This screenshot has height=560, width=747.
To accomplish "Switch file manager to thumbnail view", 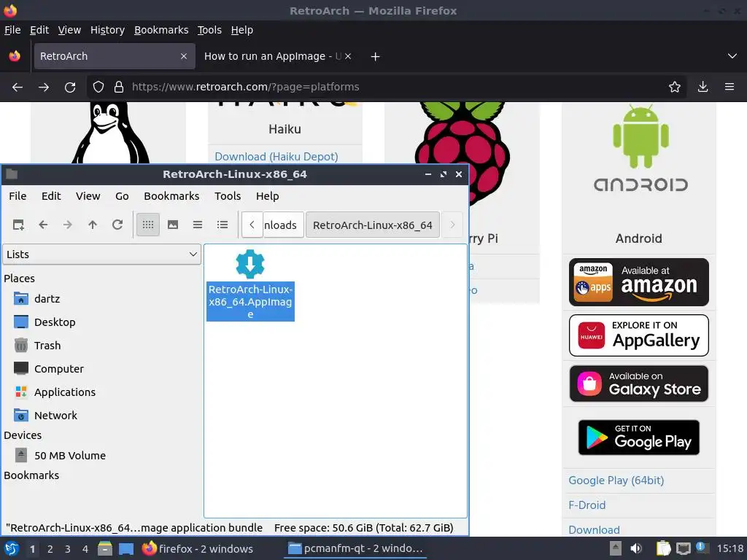I will pos(173,225).
